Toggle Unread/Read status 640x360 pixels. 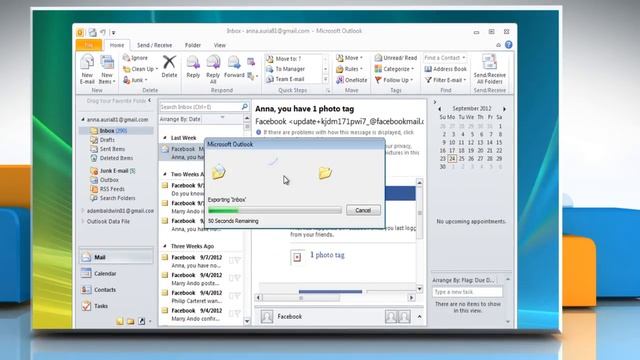click(396, 58)
